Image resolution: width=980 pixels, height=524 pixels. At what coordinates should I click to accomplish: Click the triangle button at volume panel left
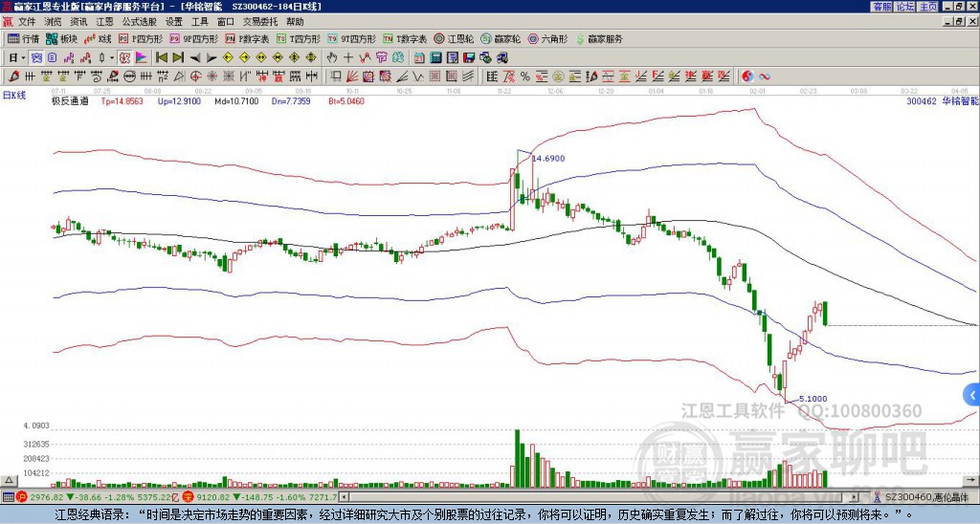click(x=9, y=480)
